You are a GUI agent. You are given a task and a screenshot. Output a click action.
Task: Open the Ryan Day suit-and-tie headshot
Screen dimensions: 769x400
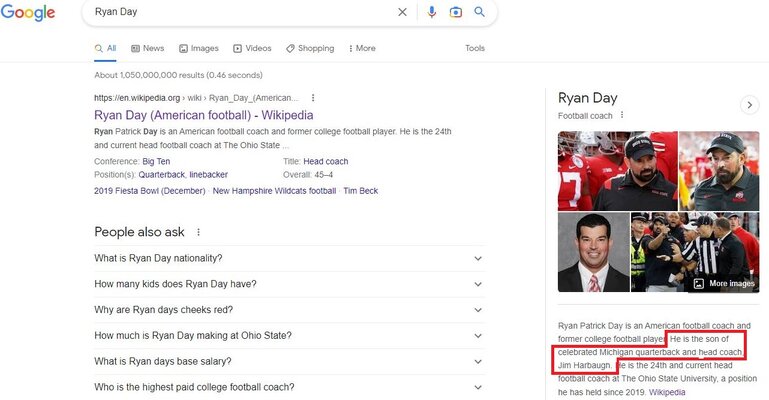pyautogui.click(x=593, y=252)
